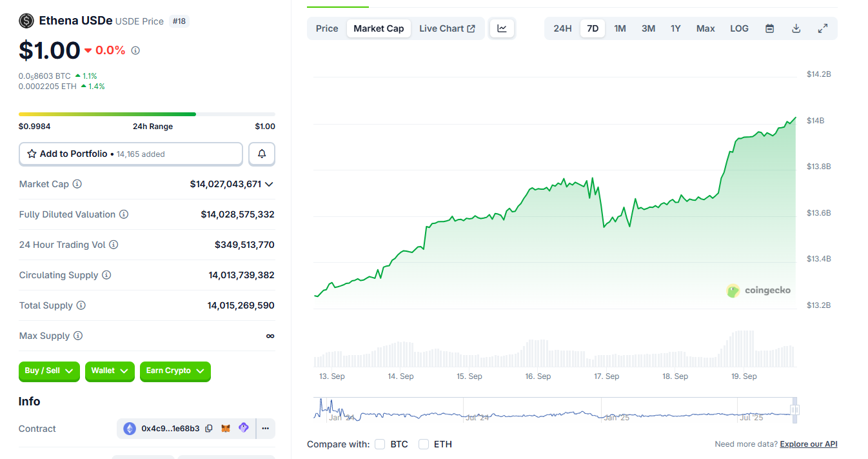Screen dimensions: 868x459
Task: Open the Buy / Sell dropdown
Action: coord(49,371)
